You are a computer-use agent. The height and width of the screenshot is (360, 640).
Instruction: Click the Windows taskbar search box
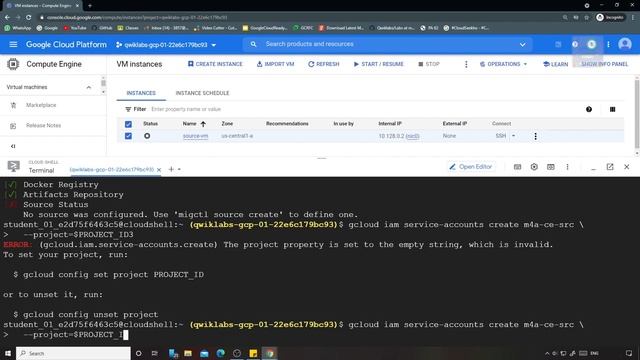click(73, 353)
